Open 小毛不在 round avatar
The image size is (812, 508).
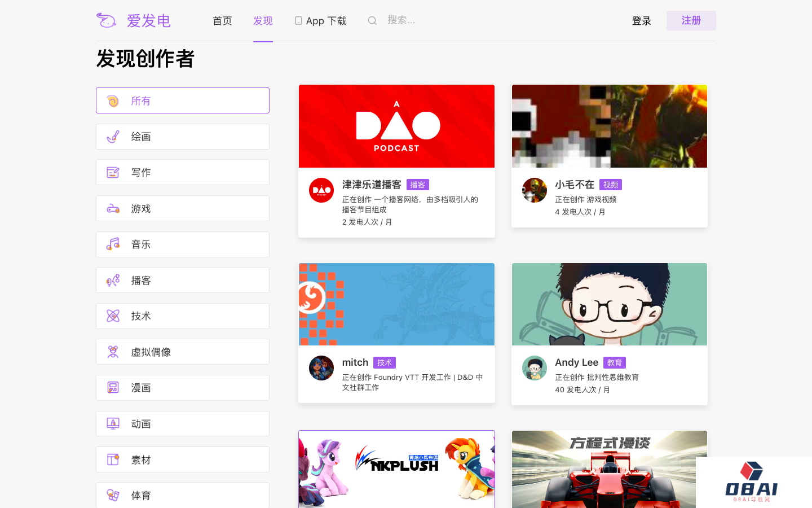click(x=535, y=190)
